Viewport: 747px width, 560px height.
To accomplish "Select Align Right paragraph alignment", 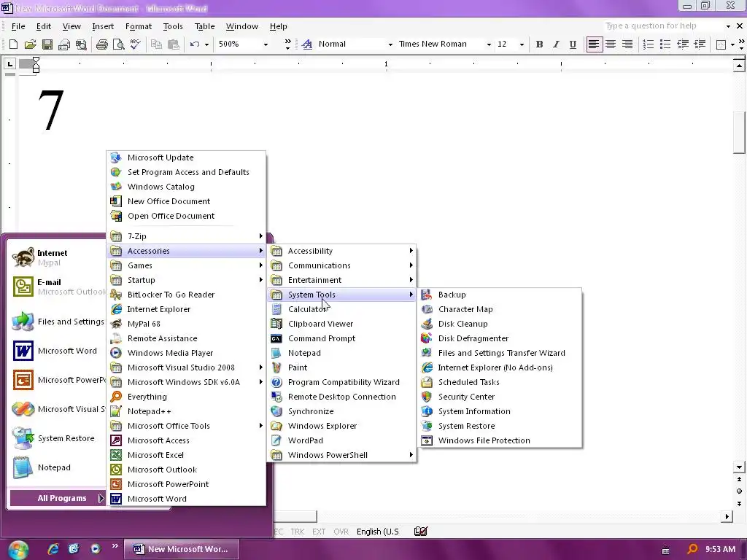I will click(x=627, y=44).
